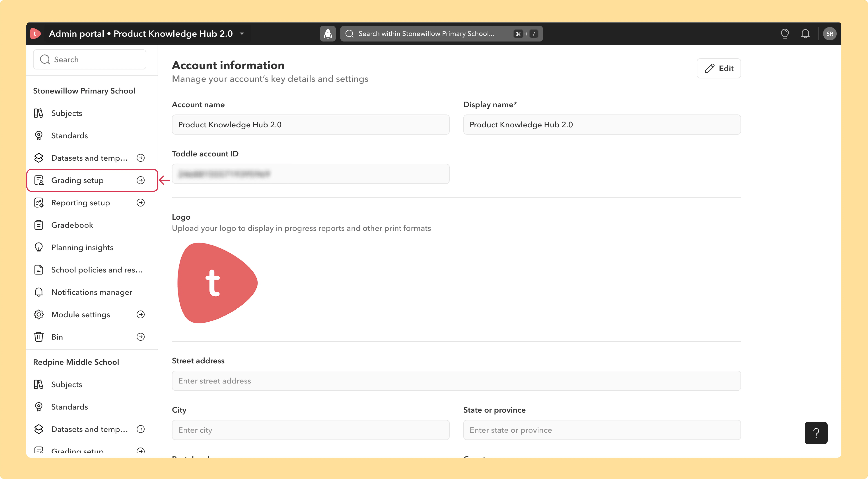Expand Datasets and temp... arrow under Redpine Middle School
Viewport: 868px width, 479px height.
[141, 429]
